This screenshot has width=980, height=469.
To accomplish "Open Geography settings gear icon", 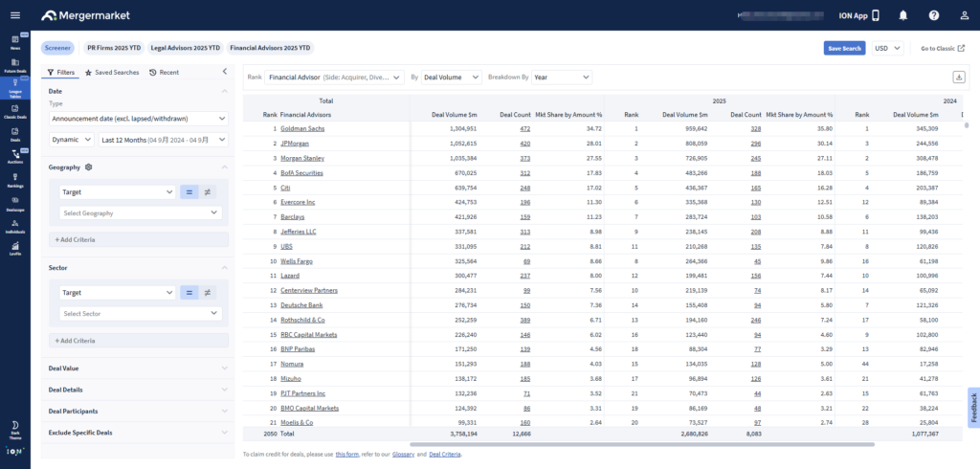I will 88,167.
